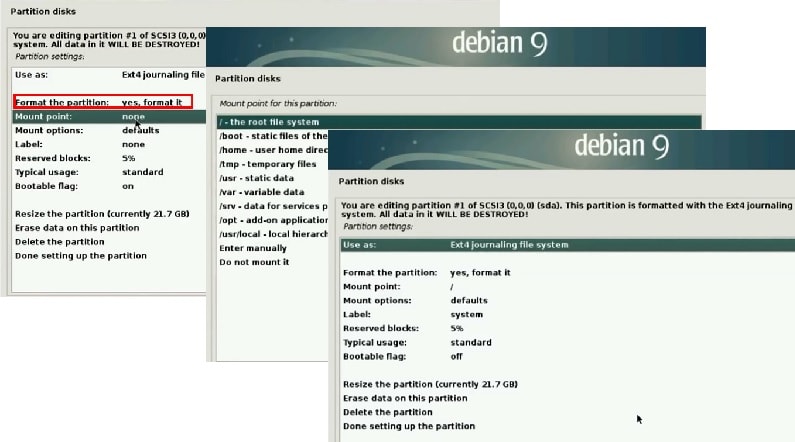Select 'Bootable flag: on' row in left window
Viewport: 795px width, 442px height.
pyautogui.click(x=109, y=186)
